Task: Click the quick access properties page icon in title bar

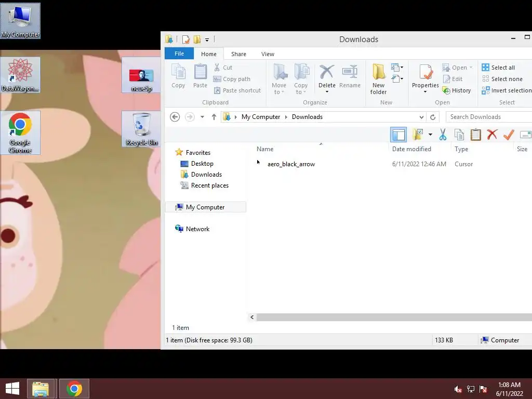Action: 185,39
